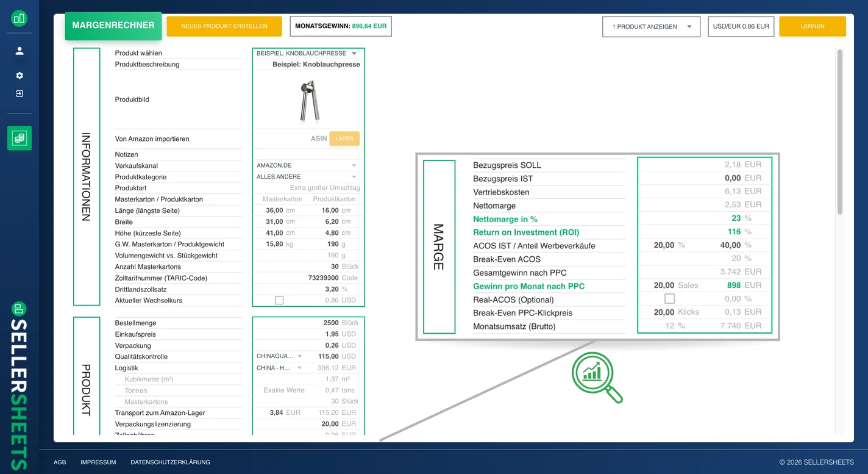Click the Verpackung value 0,26

(x=332, y=345)
